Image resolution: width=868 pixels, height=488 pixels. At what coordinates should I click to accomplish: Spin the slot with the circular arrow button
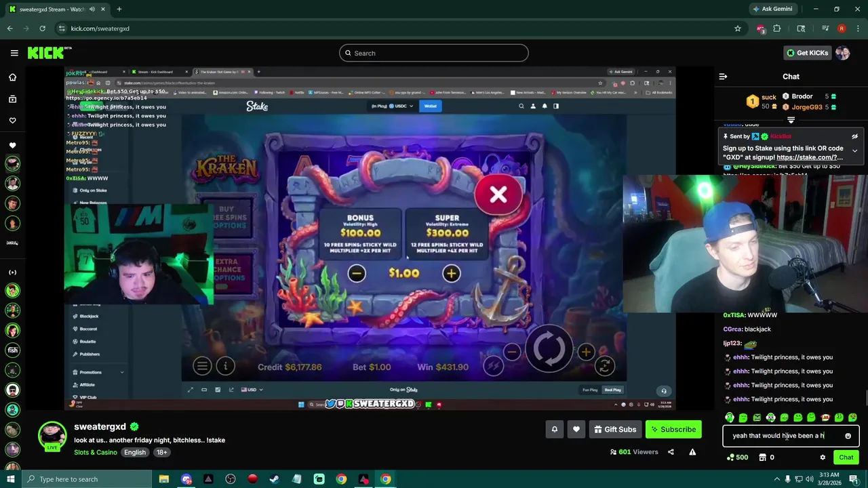549,350
